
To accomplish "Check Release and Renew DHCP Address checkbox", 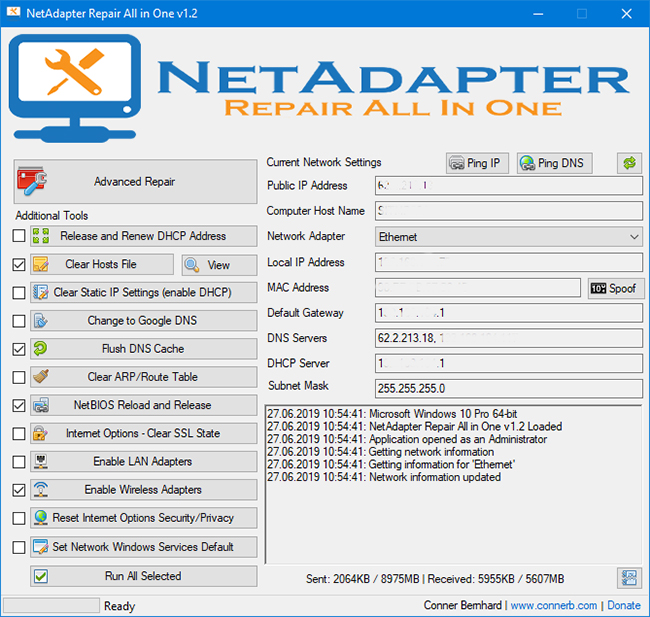I will [19, 236].
